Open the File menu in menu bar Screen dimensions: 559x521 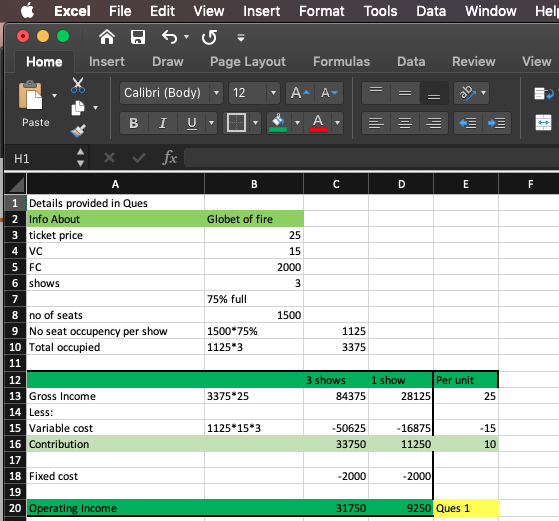pos(120,11)
